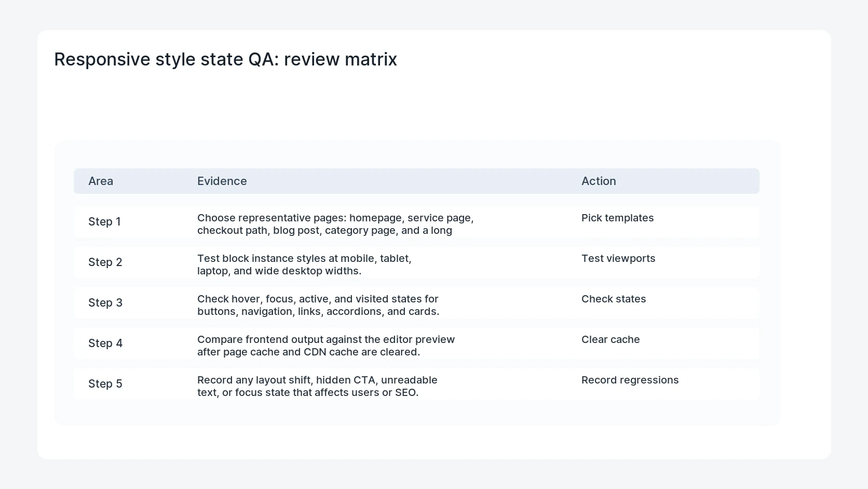Click the 'Record any layout shift' evidence text

pos(317,386)
